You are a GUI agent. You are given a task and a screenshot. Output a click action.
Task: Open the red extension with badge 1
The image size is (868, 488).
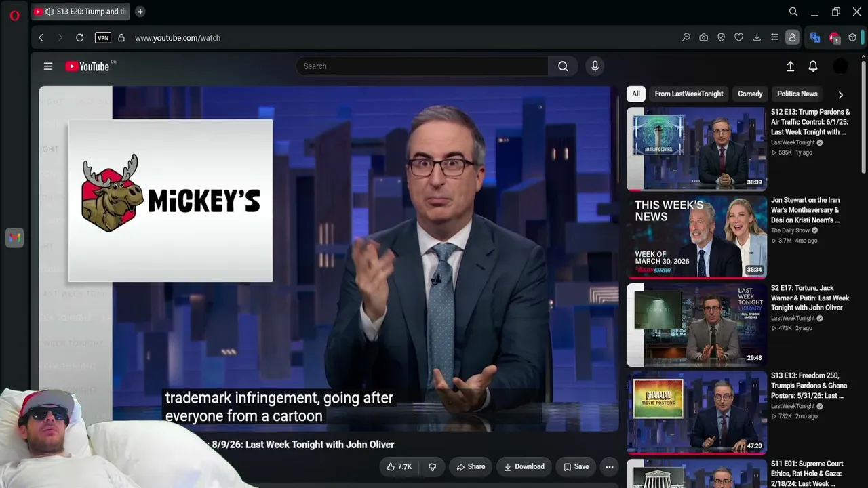834,38
